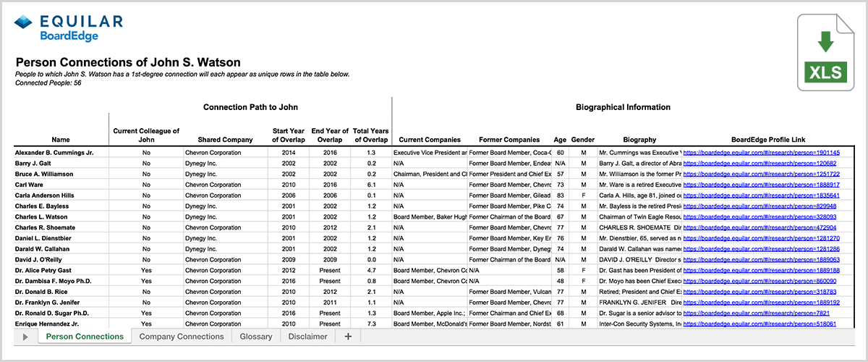The image size is (868, 362).
Task: Select the Charles L. Watson name cell
Action: 61,217
